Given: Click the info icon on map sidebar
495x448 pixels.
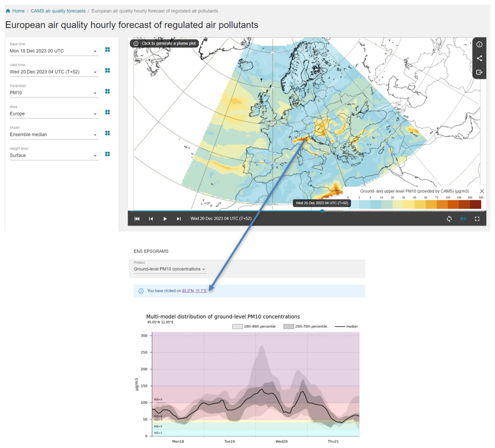Looking at the screenshot, I should pyautogui.click(x=479, y=45).
